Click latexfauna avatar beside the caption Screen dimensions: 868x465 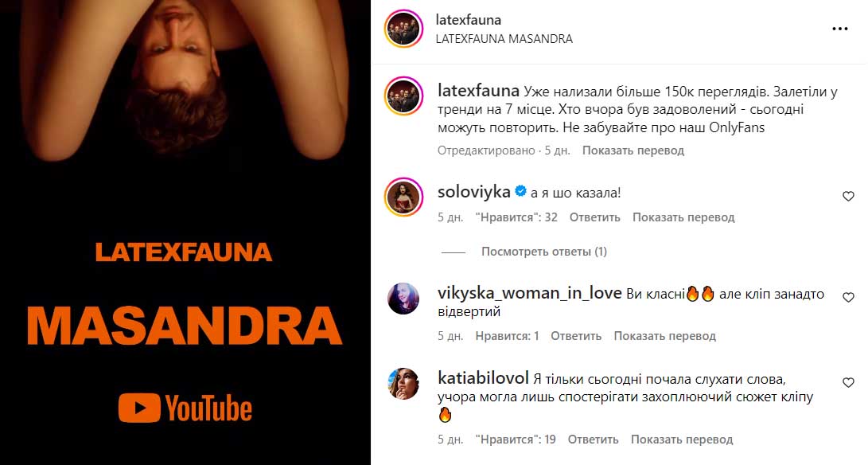click(x=403, y=96)
